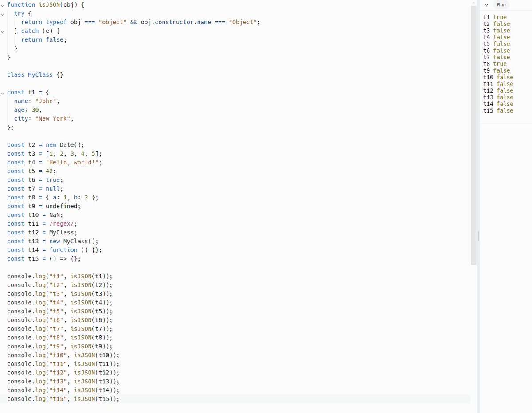532x413 pixels.
Task: Click the 'const t9 = undefined;' line
Action: tap(44, 206)
